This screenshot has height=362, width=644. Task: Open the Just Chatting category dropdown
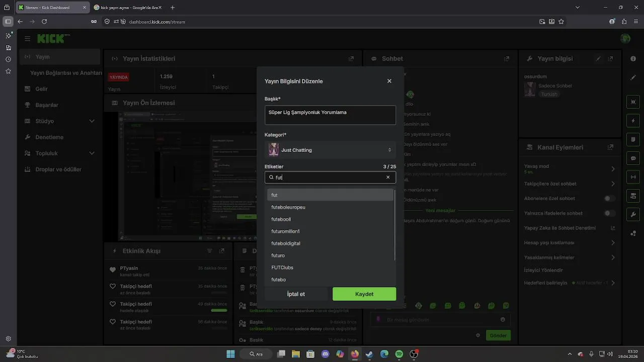[x=330, y=150]
